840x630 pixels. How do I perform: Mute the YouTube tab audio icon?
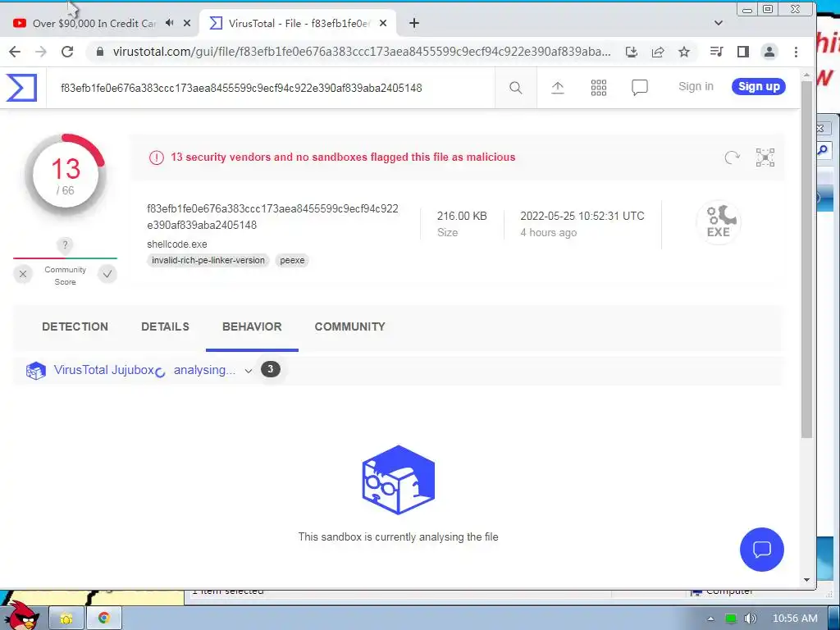coord(170,23)
